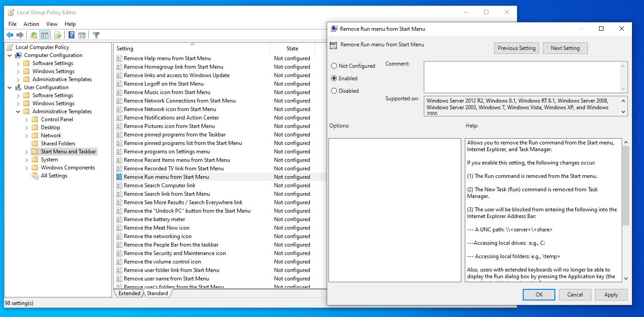This screenshot has width=644, height=317.
Task: Click the All Settings node icon
Action: [35, 176]
